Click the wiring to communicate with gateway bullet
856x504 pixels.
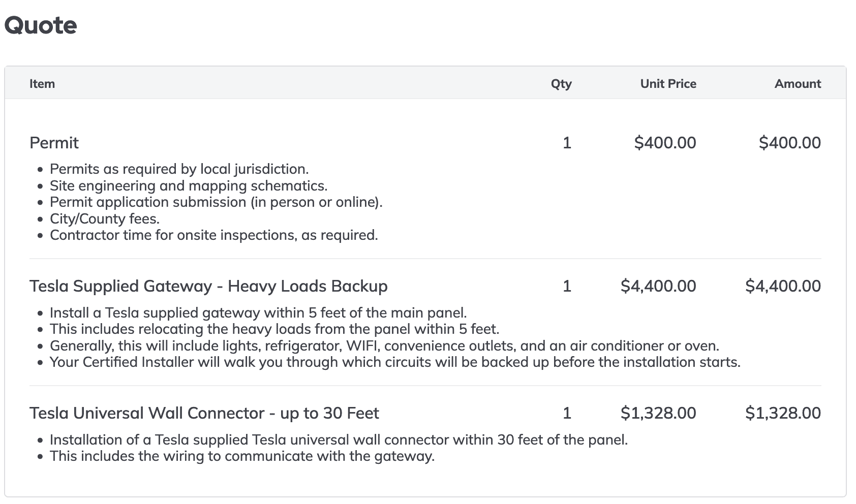pyautogui.click(x=242, y=456)
